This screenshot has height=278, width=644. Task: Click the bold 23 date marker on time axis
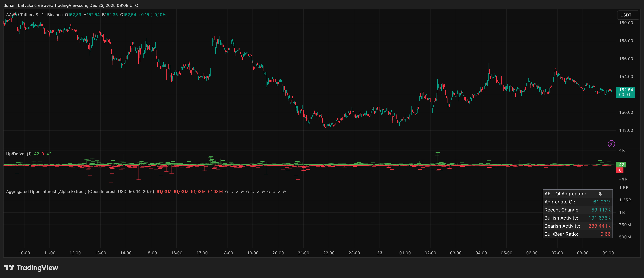380,253
